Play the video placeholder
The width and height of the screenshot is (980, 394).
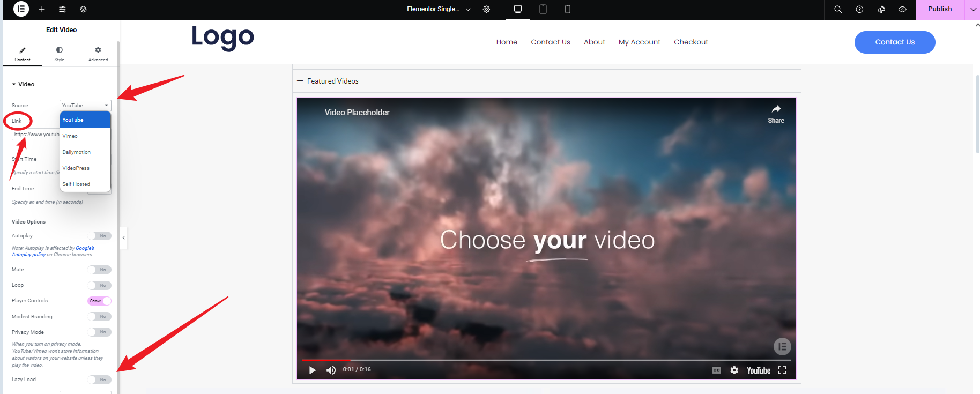312,370
